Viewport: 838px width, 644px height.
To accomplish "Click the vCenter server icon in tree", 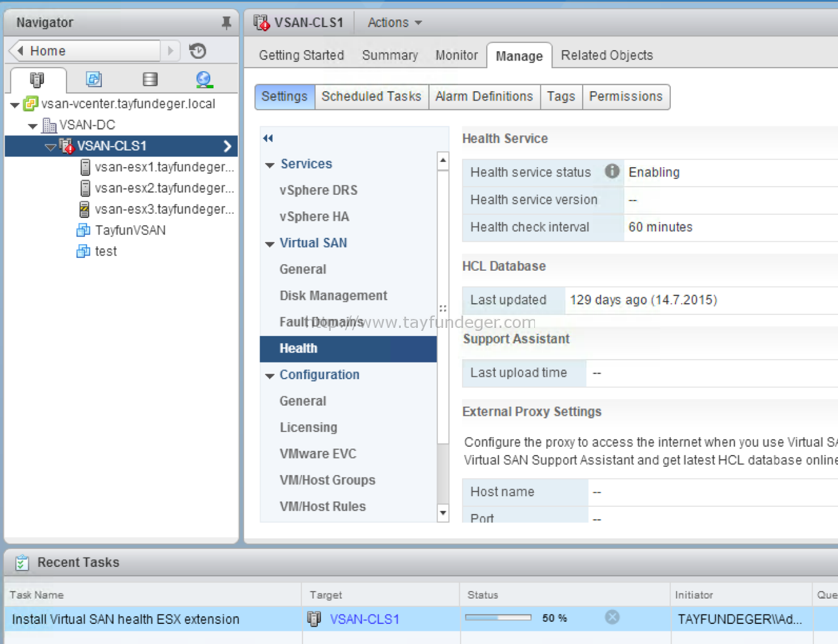I will click(x=30, y=104).
